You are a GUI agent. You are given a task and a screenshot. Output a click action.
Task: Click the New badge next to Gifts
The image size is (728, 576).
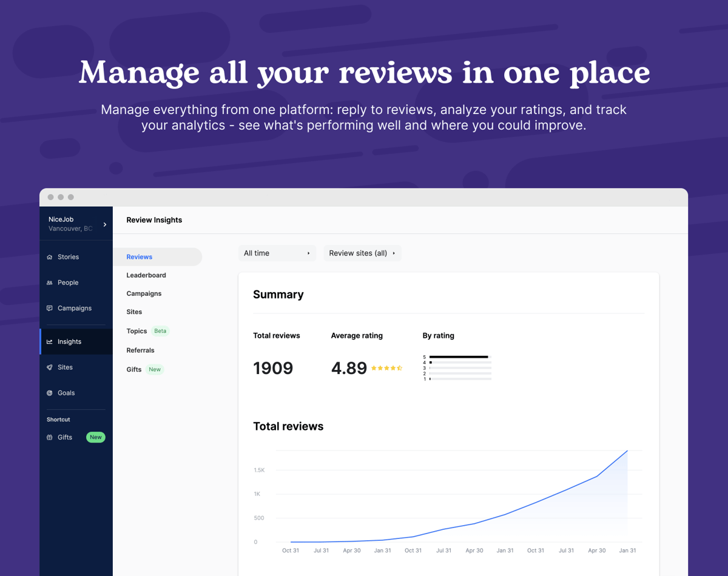click(x=155, y=369)
